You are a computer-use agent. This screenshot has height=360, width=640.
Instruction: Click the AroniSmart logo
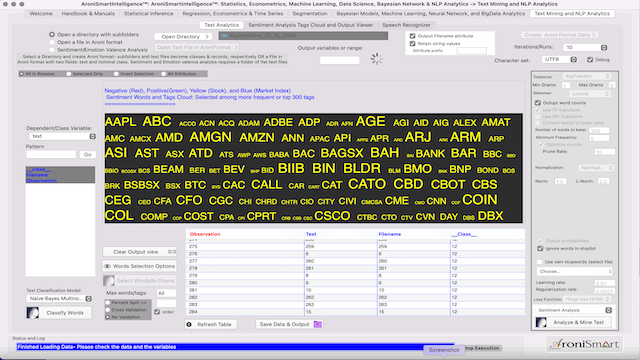click(584, 344)
